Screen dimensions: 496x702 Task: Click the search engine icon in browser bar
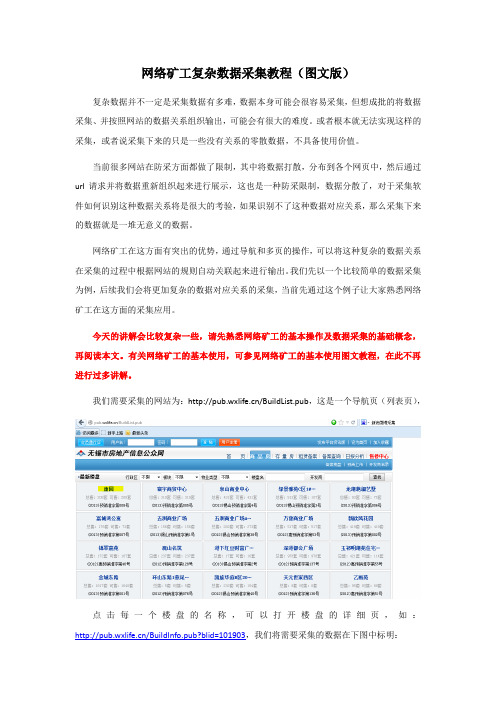[363, 423]
